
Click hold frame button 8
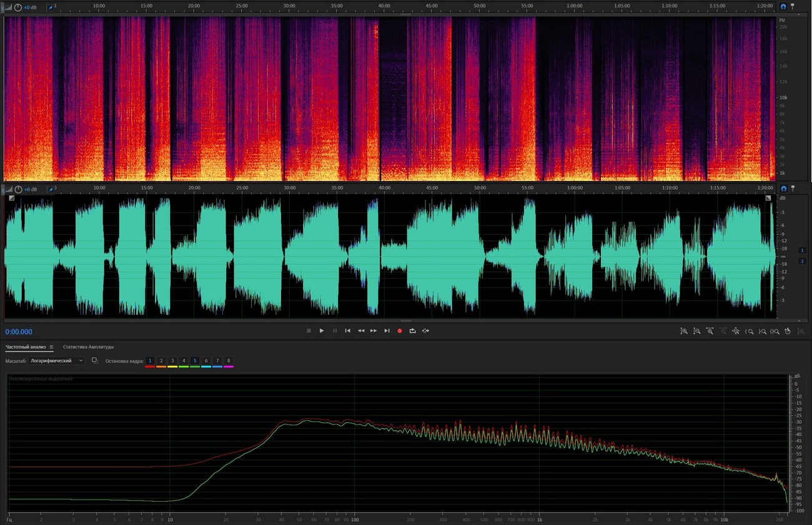[x=229, y=361]
